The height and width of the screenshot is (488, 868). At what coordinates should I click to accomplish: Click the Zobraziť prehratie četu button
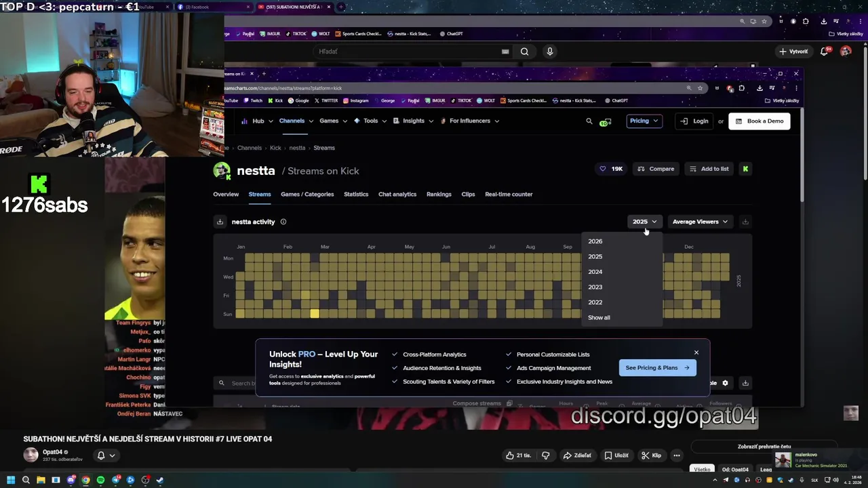[764, 447]
